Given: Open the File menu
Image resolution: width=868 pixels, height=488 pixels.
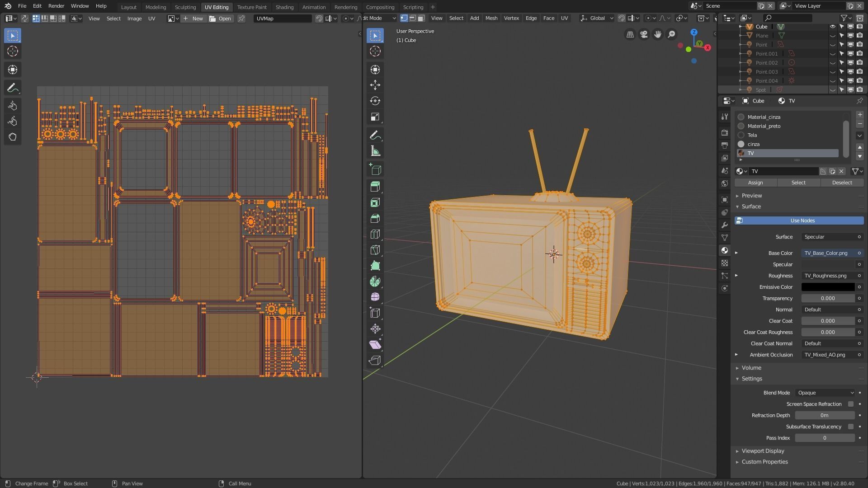Looking at the screenshot, I should 22,6.
